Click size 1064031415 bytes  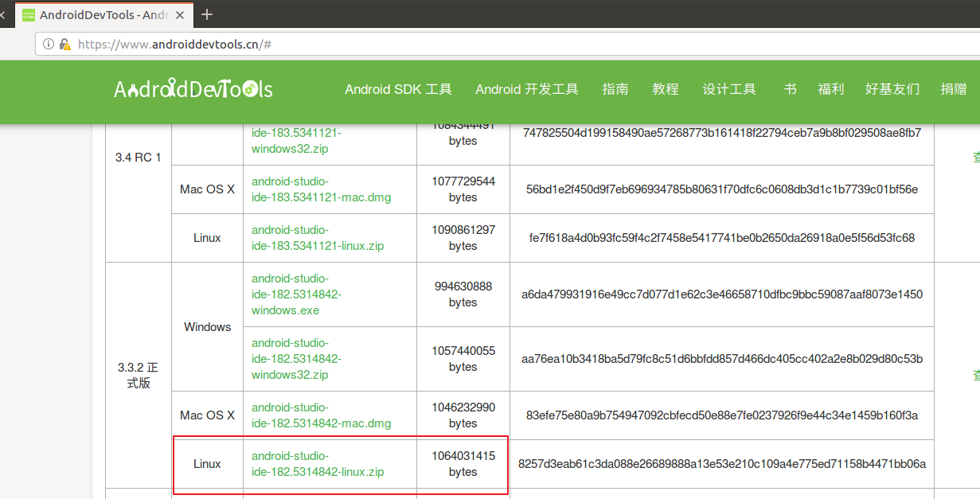coord(463,464)
